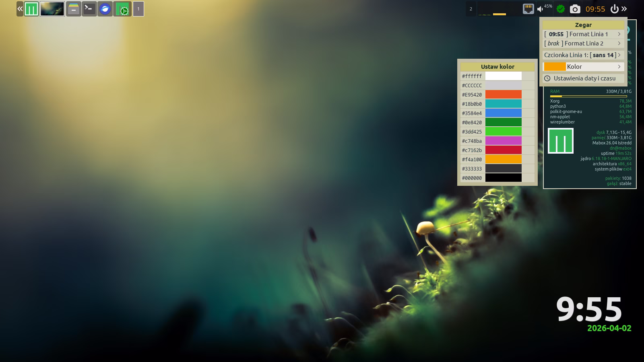Image resolution: width=644 pixels, height=362 pixels.
Task: Expand the Format Linia 2 submenu
Action: click(583, 43)
